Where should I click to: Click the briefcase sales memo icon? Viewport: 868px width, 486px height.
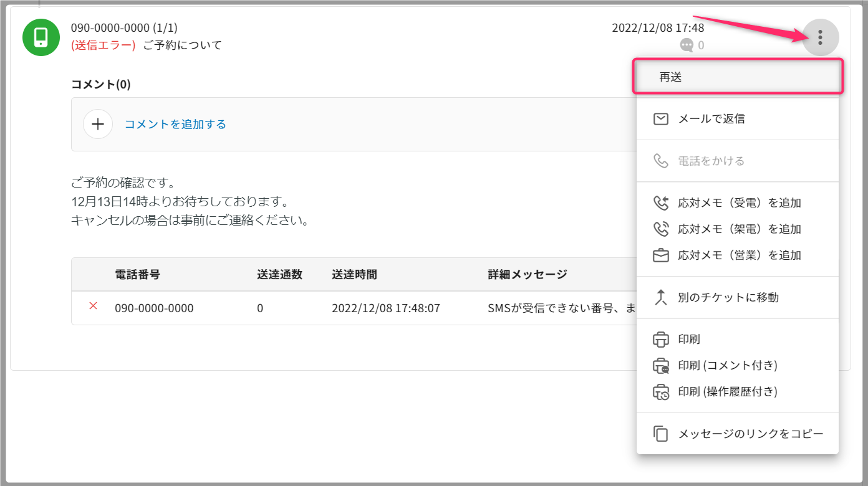click(661, 255)
